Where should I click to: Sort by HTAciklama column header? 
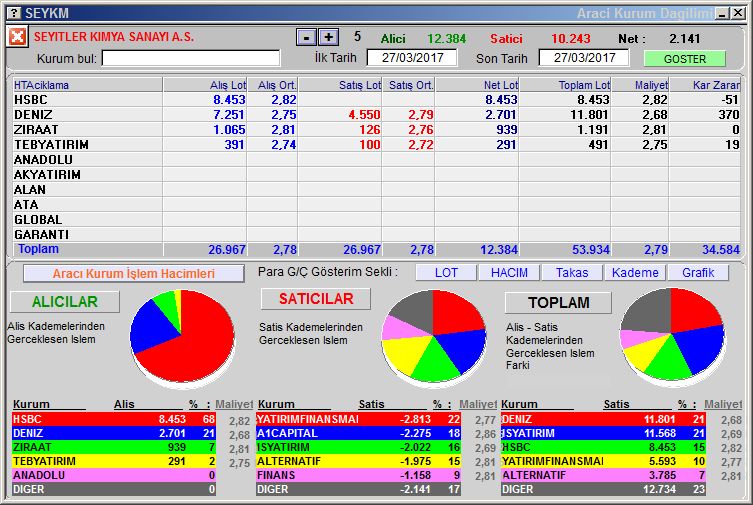87,85
